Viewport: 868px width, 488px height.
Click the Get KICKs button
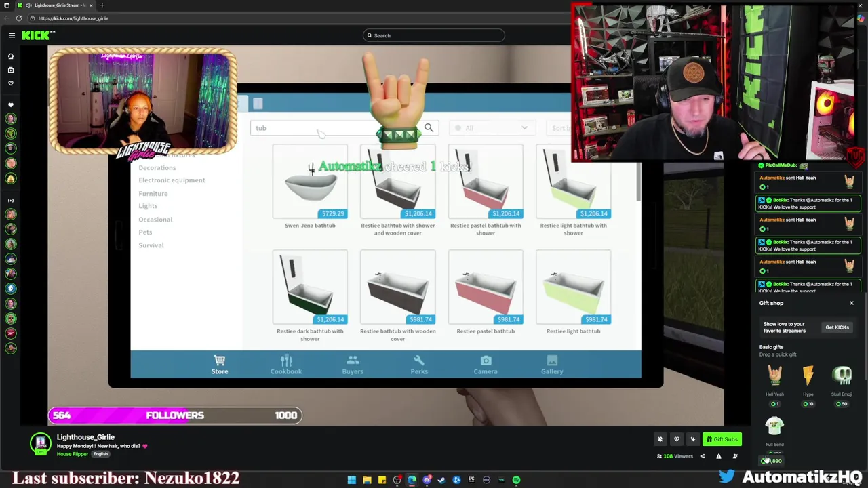tap(837, 327)
